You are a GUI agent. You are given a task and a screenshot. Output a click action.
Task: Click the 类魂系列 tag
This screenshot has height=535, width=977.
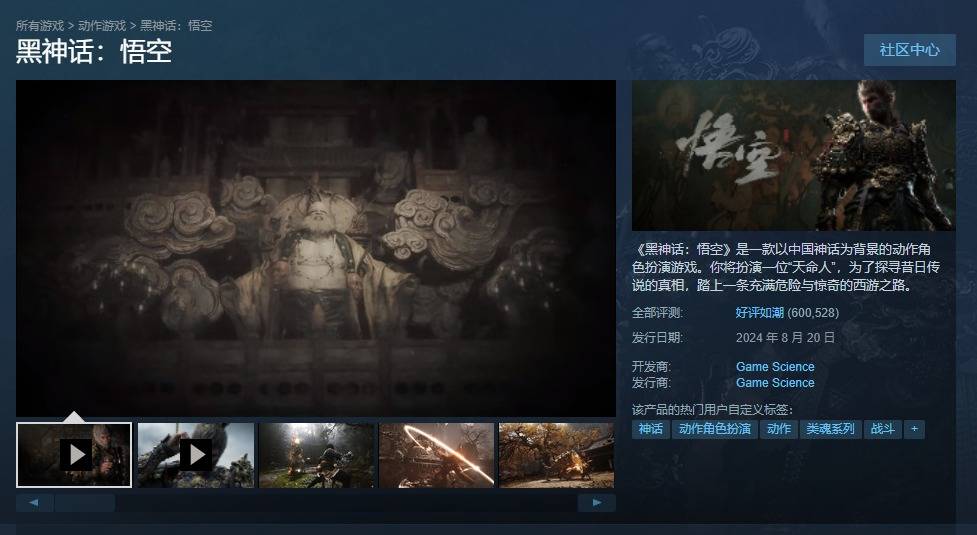coord(830,429)
